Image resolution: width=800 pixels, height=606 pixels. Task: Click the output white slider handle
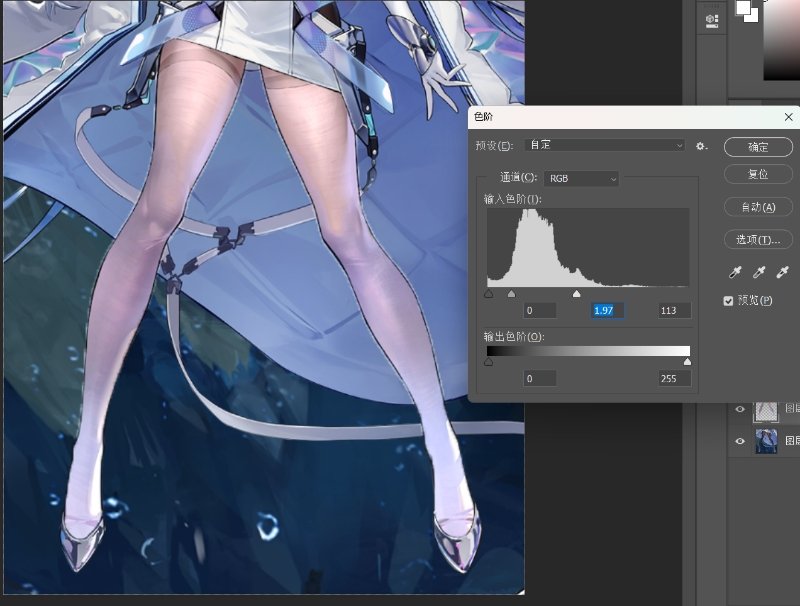[x=687, y=362]
